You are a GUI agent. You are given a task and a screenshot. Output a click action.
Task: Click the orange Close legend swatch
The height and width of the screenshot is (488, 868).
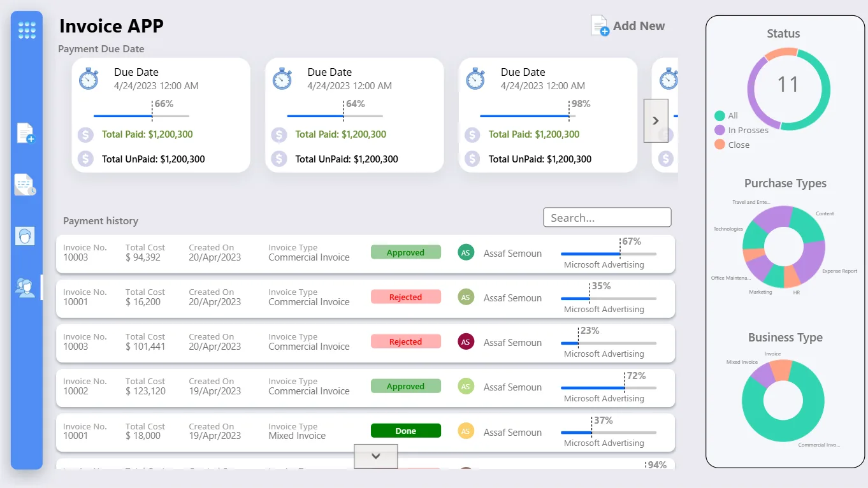point(720,145)
